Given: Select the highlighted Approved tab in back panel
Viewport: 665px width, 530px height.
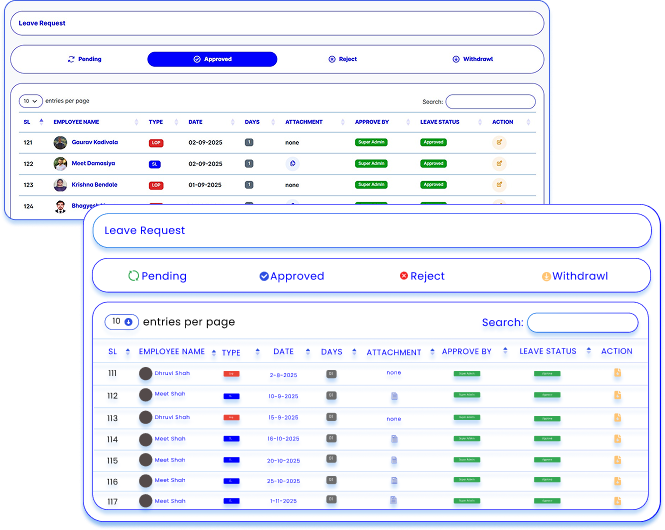Looking at the screenshot, I should pos(212,59).
